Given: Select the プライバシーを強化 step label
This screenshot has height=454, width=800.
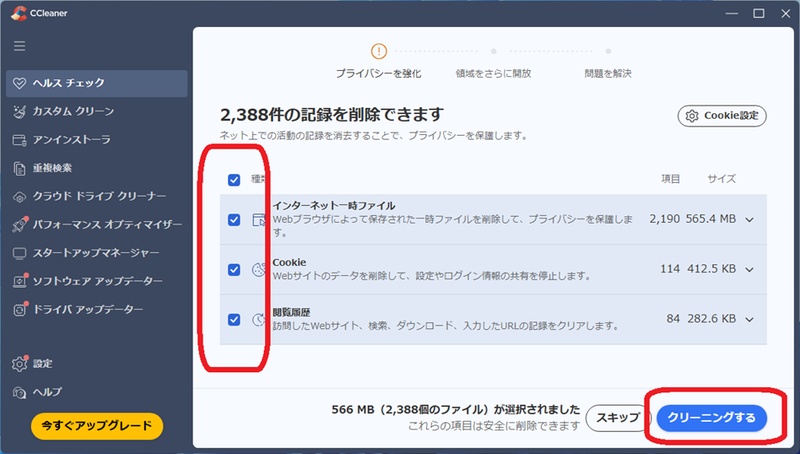Looking at the screenshot, I should pos(379,74).
